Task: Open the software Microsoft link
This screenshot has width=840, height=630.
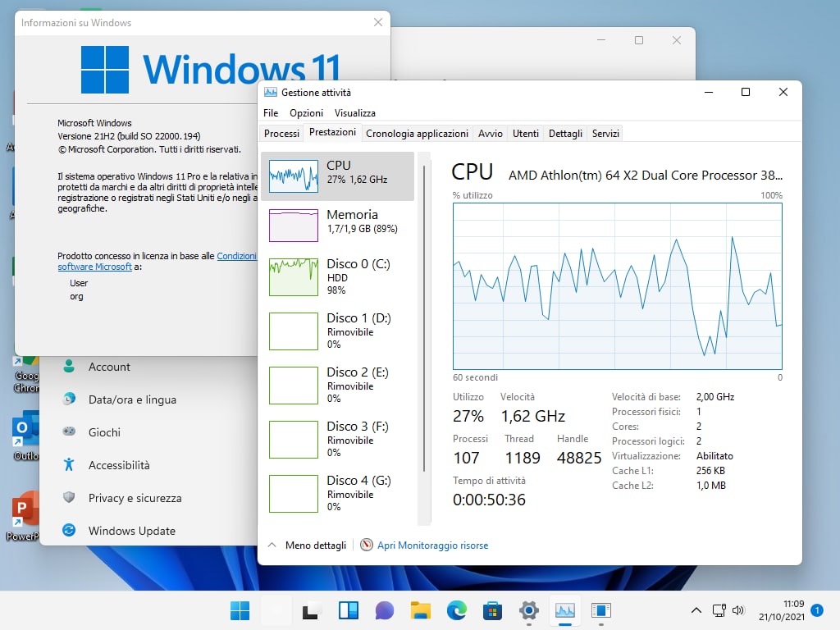Action: pyautogui.click(x=95, y=267)
